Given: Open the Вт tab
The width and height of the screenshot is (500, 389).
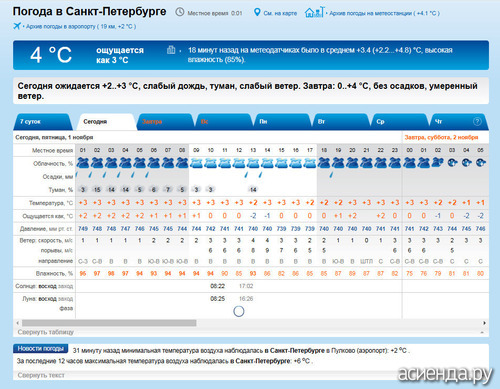Looking at the screenshot, I should [341, 122].
